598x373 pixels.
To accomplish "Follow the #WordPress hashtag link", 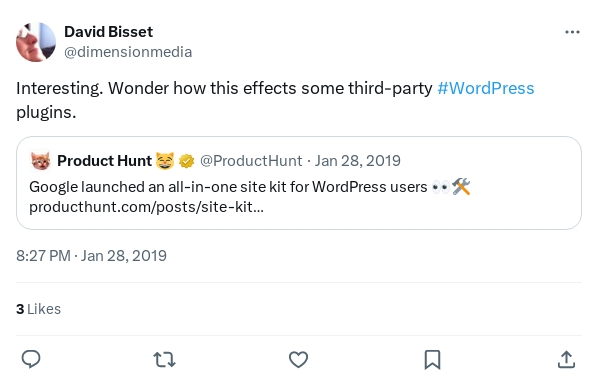I will (x=485, y=88).
